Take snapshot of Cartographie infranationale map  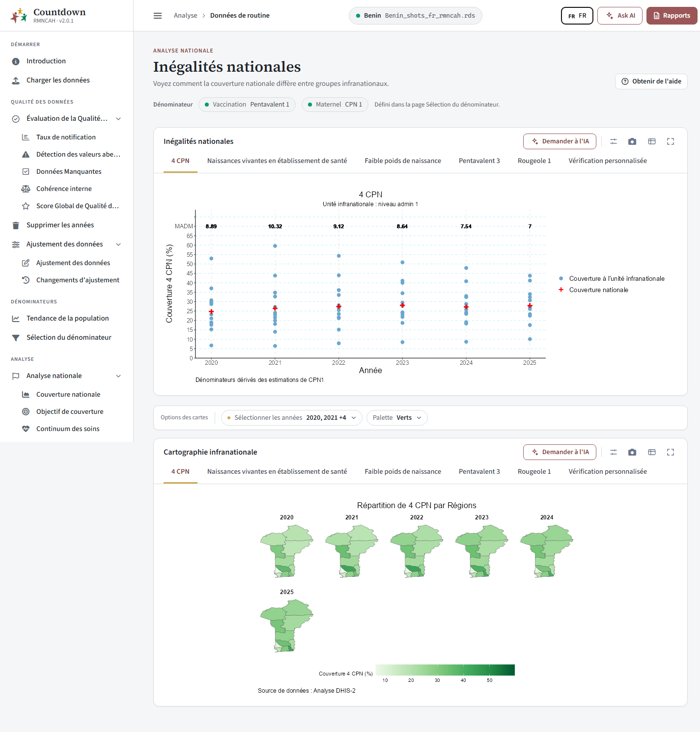(x=632, y=452)
